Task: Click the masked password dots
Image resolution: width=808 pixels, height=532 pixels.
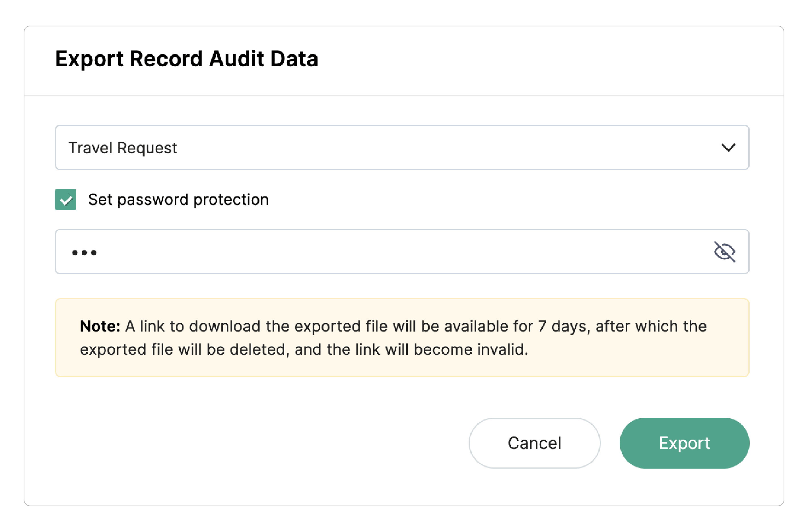Action: (x=84, y=252)
